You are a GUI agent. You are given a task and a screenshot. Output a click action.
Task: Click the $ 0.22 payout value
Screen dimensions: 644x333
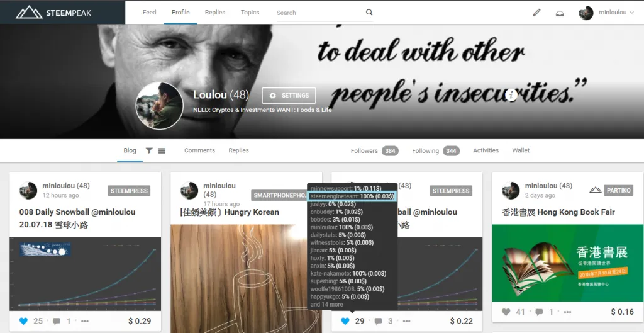point(461,321)
